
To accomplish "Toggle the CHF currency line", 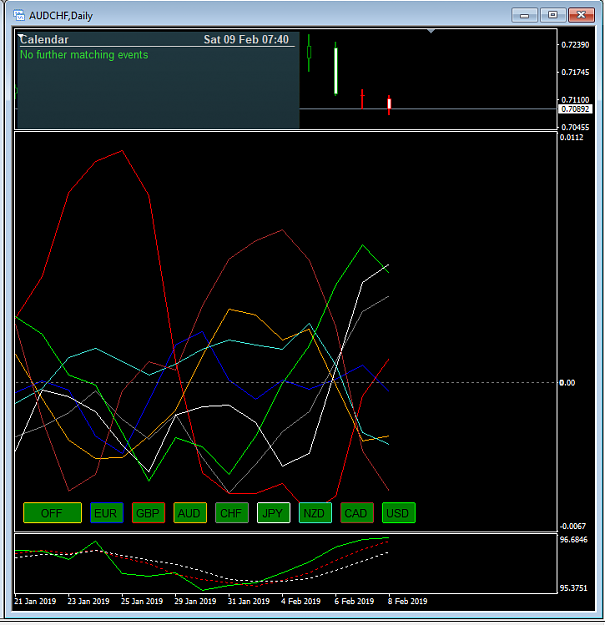I will coord(232,513).
